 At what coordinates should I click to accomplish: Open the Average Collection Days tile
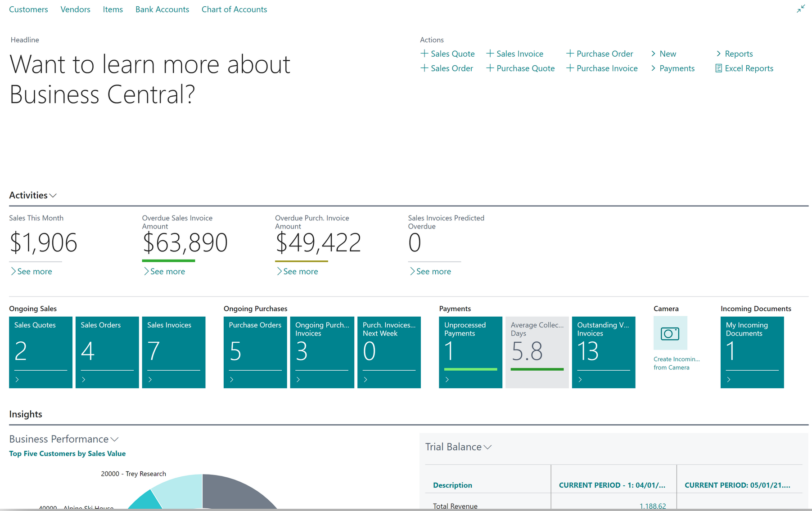(537, 352)
